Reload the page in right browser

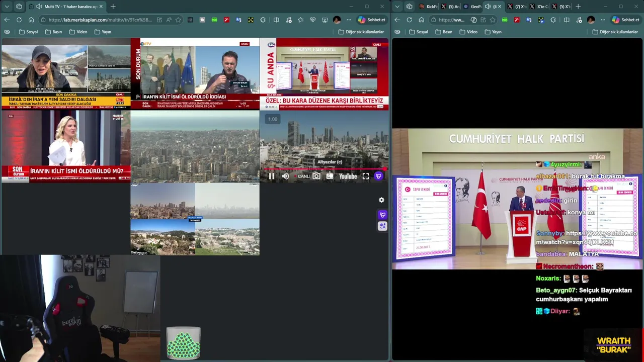[409, 20]
